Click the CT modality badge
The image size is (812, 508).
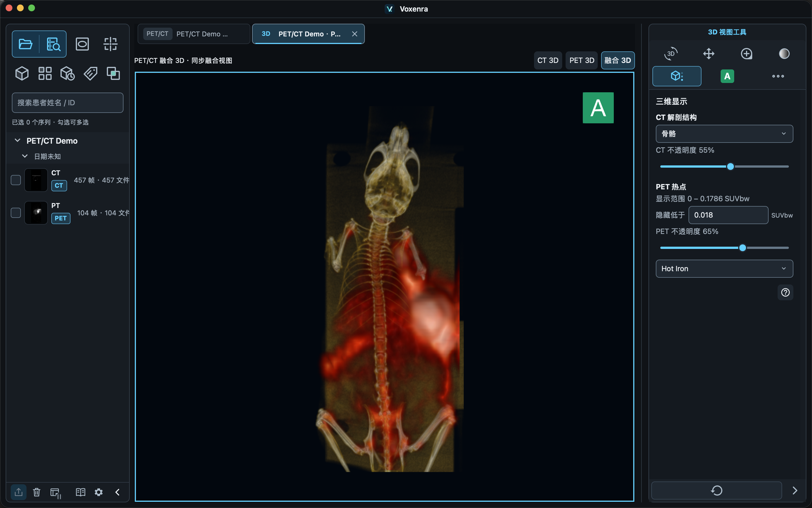59,185
